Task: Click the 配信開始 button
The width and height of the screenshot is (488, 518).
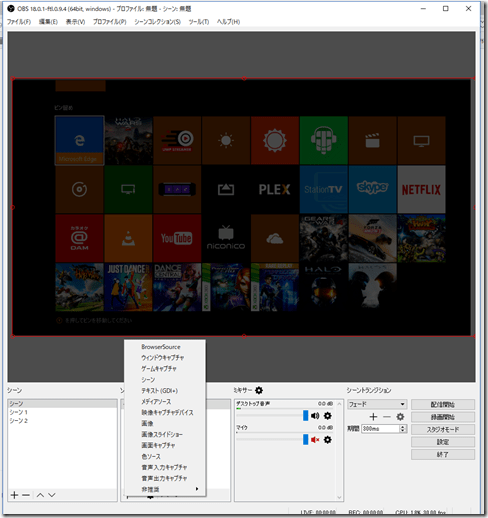Action: (x=443, y=405)
